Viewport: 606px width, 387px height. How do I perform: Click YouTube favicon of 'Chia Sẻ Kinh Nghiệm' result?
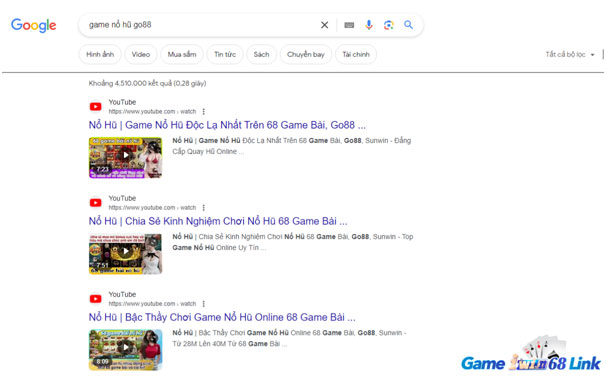tap(95, 203)
